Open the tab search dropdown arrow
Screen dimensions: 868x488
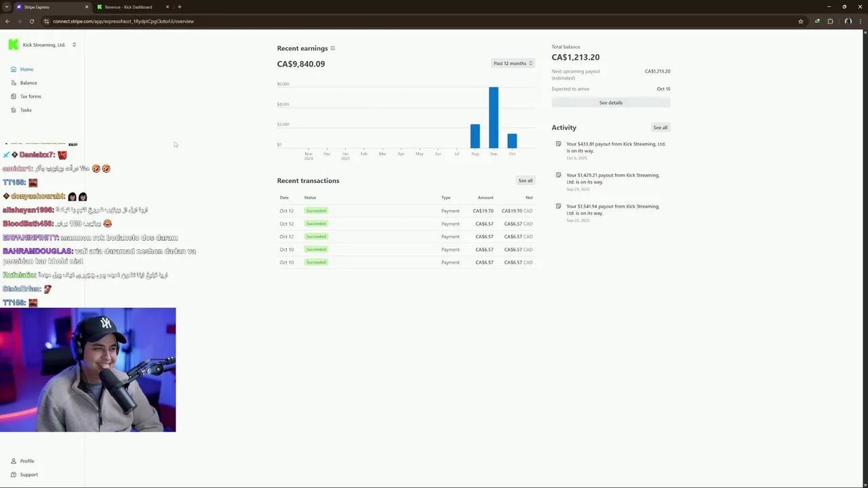6,7
